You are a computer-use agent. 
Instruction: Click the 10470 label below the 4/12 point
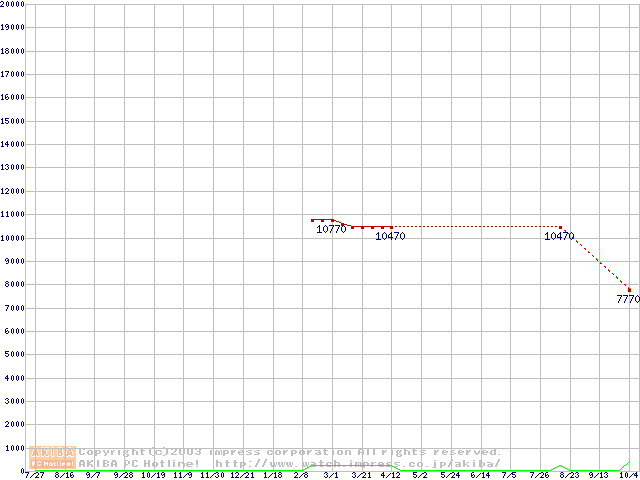(390, 237)
